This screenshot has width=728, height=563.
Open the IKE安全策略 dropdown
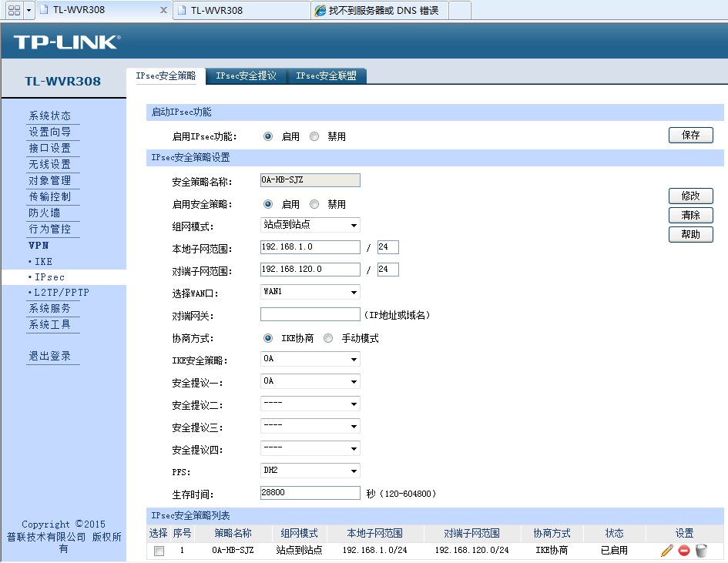pyautogui.click(x=310, y=359)
